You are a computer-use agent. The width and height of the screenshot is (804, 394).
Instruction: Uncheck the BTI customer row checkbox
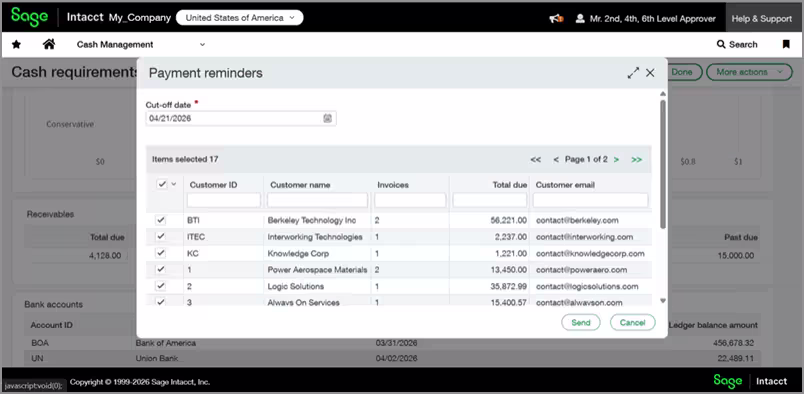[x=160, y=220]
